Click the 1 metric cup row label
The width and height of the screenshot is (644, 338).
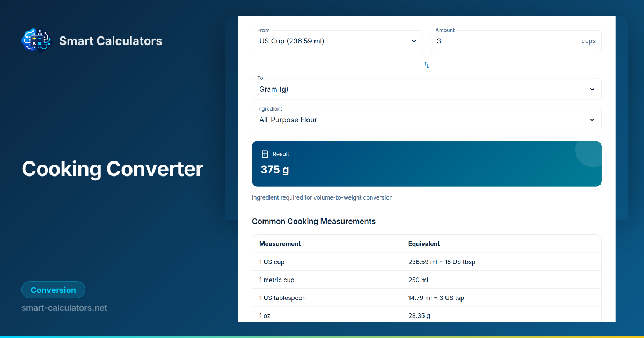[x=277, y=280]
